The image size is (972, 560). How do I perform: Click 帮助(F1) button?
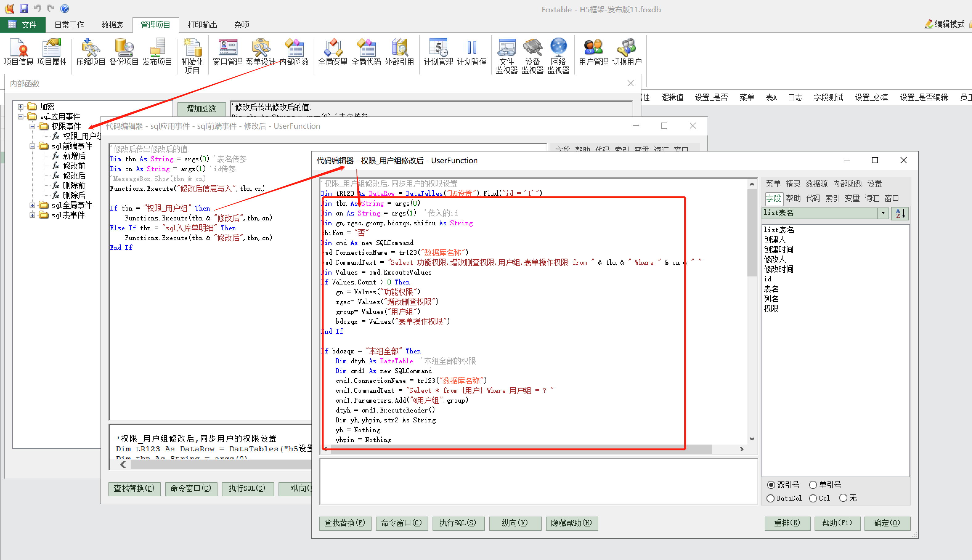(837, 523)
